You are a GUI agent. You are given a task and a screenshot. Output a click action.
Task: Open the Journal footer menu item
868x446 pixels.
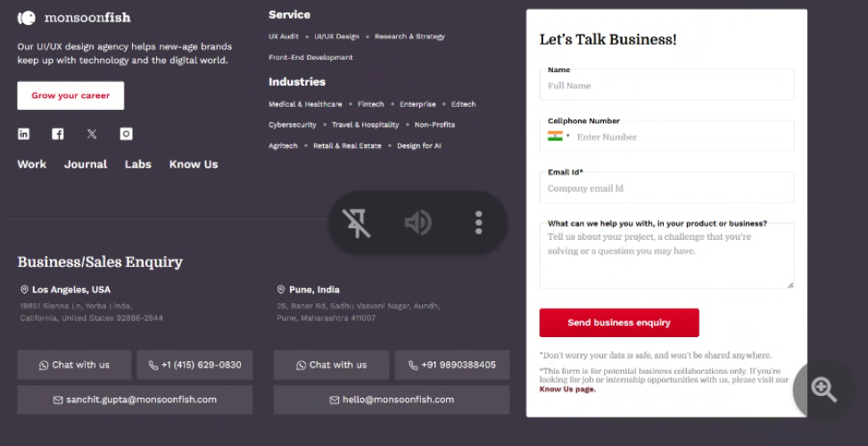pyautogui.click(x=86, y=164)
